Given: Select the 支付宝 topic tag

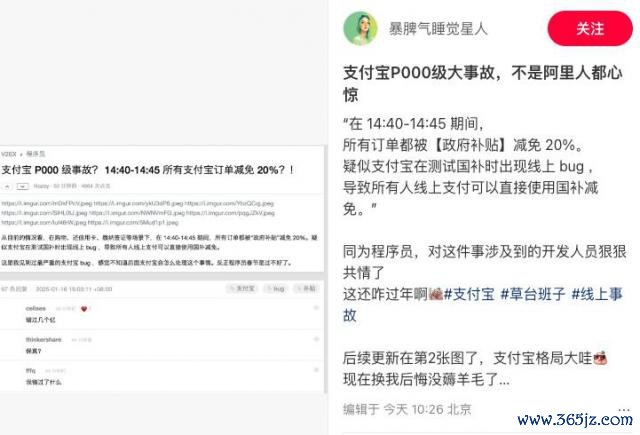Looking at the screenshot, I should pyautogui.click(x=243, y=289).
